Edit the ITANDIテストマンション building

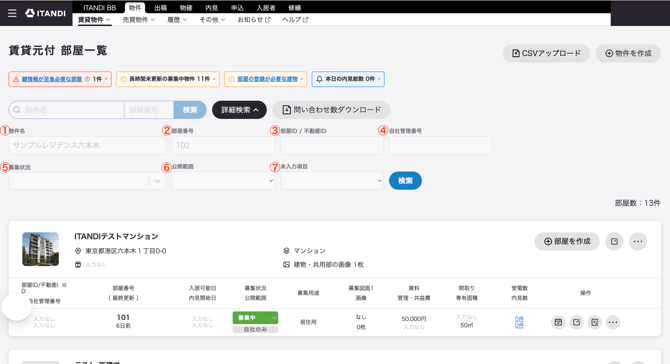point(614,241)
